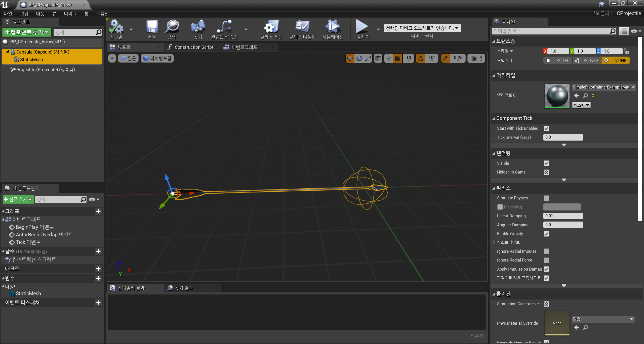Open the SimplePivotPainterExampleMat material dropdown
This screenshot has height=344, width=644.
pos(603,87)
